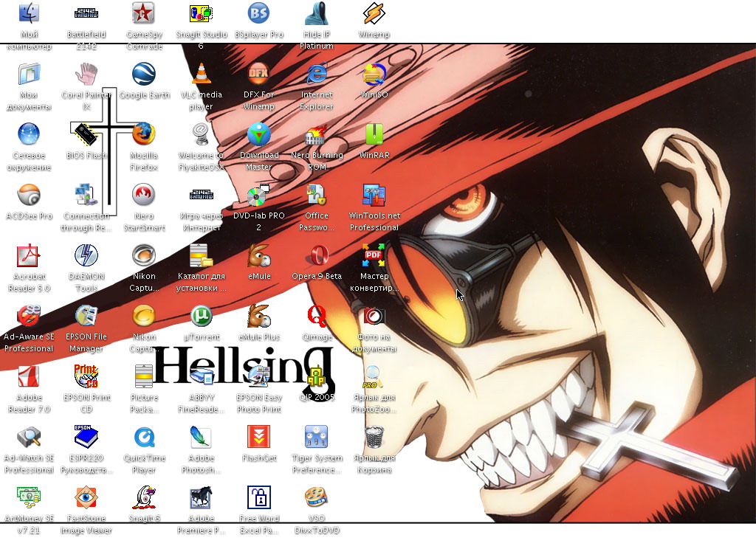Select the Фото на документы camera icon
Screen dimensions: 756x549
(374, 317)
